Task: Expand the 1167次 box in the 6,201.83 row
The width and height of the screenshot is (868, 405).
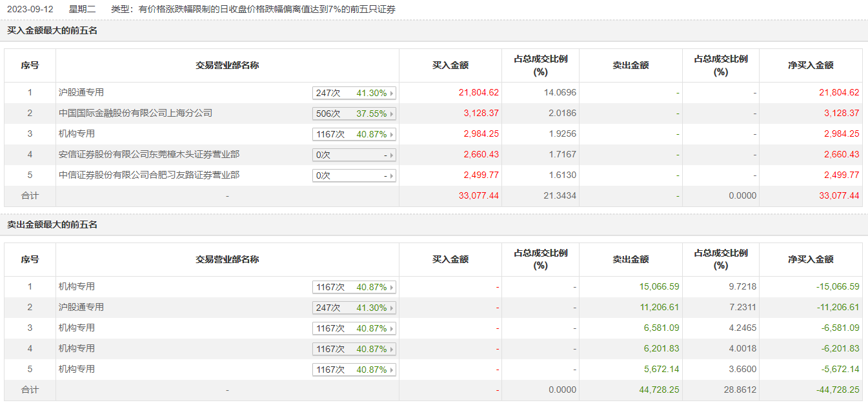Action: click(354, 349)
